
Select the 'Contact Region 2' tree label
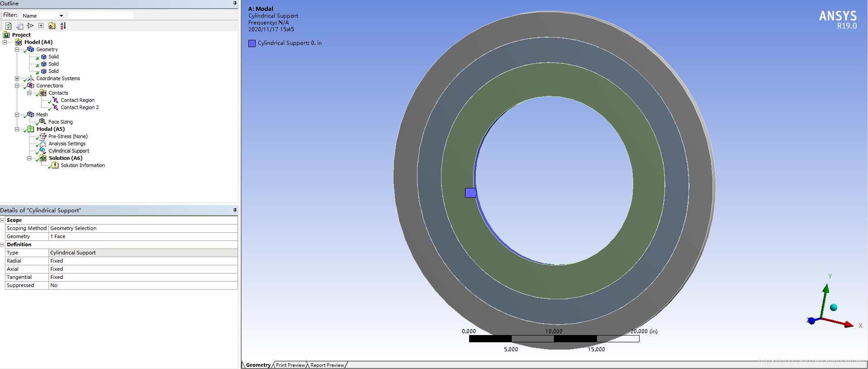[x=80, y=107]
